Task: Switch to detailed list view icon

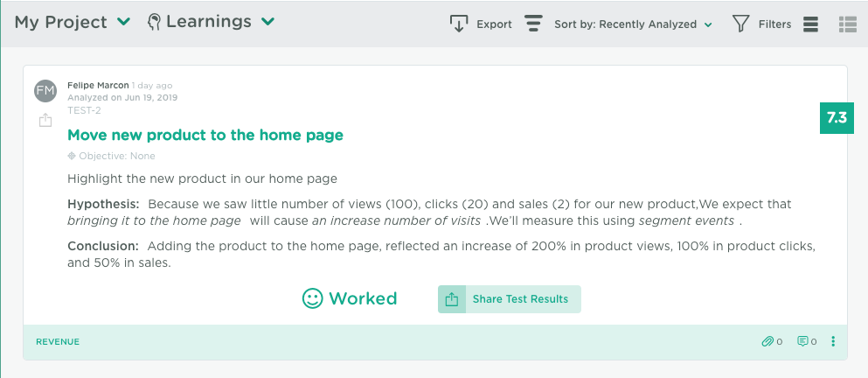Action: (848, 24)
